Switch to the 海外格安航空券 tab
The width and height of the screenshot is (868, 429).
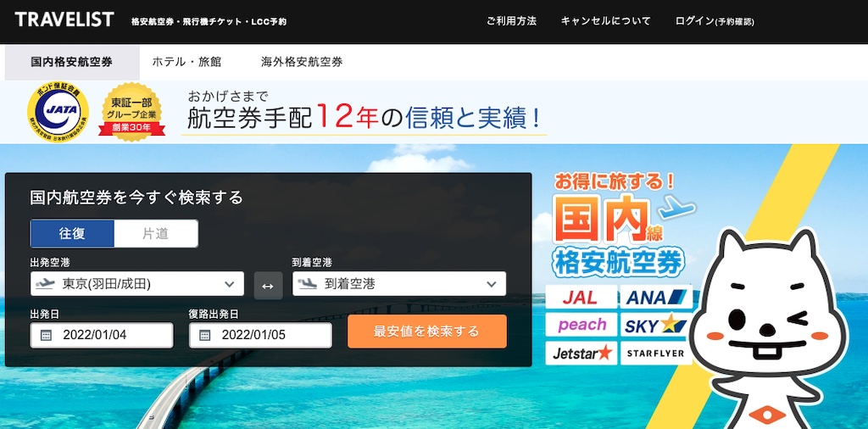point(302,62)
